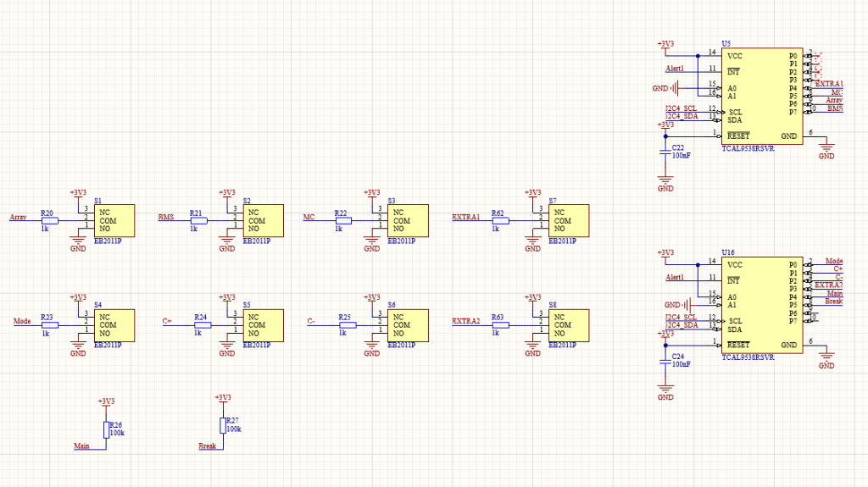Click the Break net label near R27
The height and width of the screenshot is (487, 868).
coord(208,445)
